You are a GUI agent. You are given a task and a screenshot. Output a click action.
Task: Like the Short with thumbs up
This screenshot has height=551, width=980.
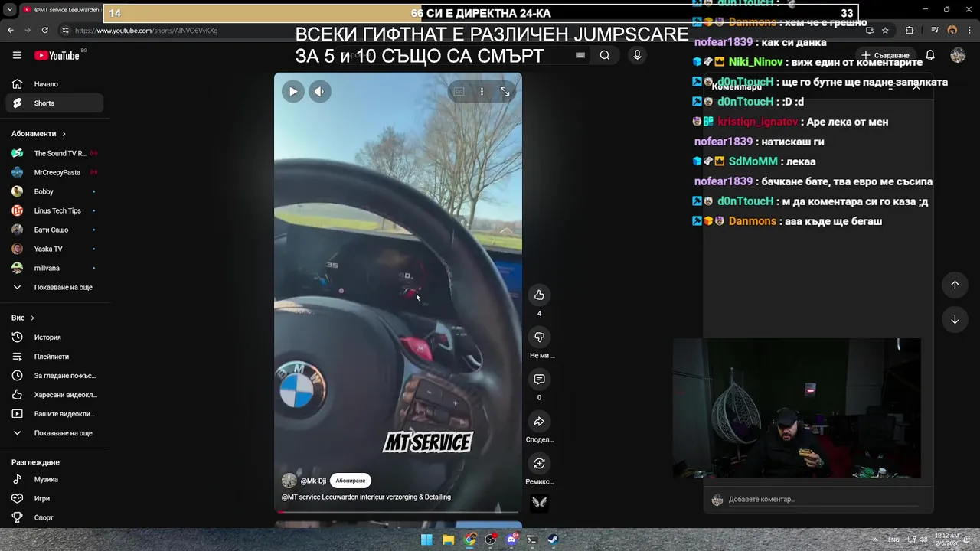(539, 295)
